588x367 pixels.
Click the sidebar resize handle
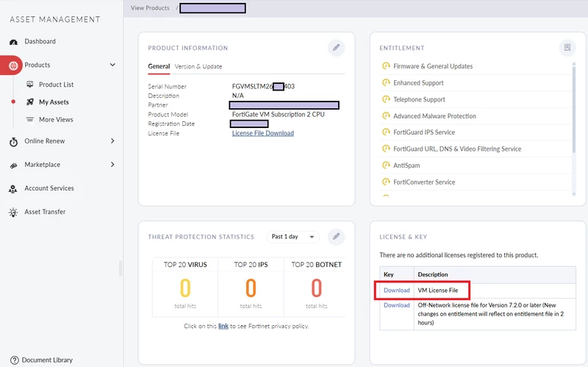point(121,268)
